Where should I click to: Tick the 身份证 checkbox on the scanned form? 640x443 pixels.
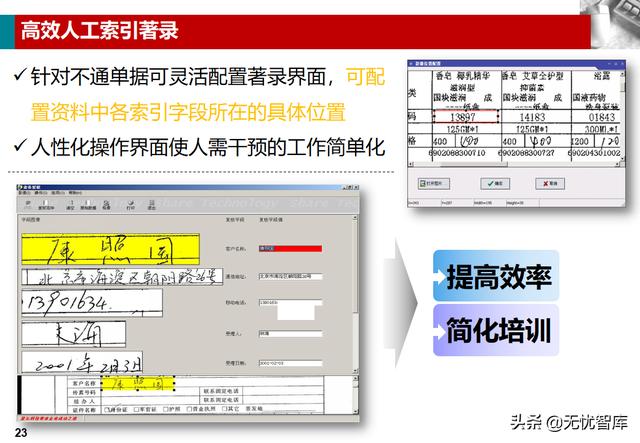[107, 409]
